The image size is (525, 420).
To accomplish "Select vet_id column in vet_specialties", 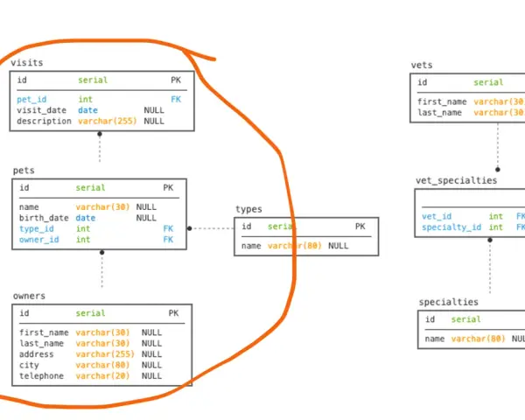I will coord(437,216).
